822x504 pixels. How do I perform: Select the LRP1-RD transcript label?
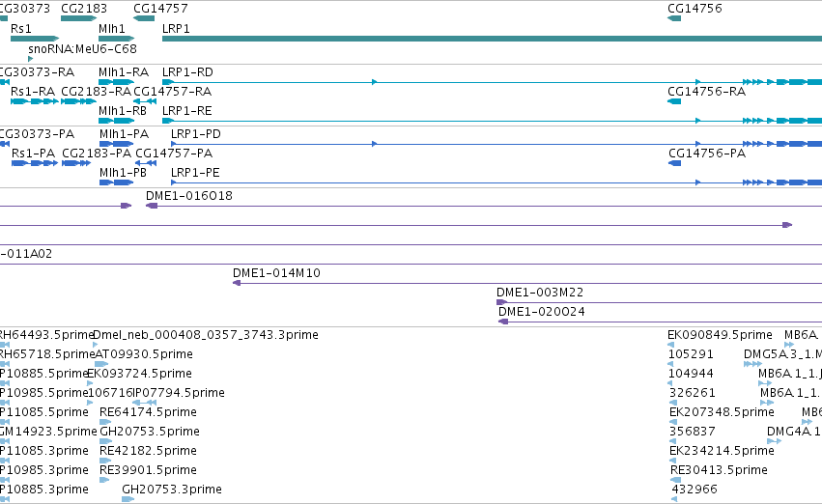tap(187, 71)
